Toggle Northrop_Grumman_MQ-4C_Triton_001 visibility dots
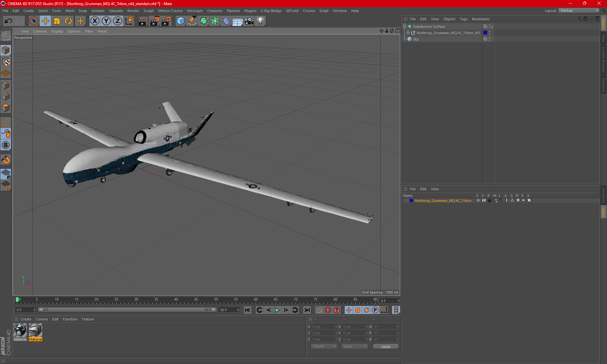Image resolution: width=607 pixels, height=364 pixels. click(x=490, y=33)
